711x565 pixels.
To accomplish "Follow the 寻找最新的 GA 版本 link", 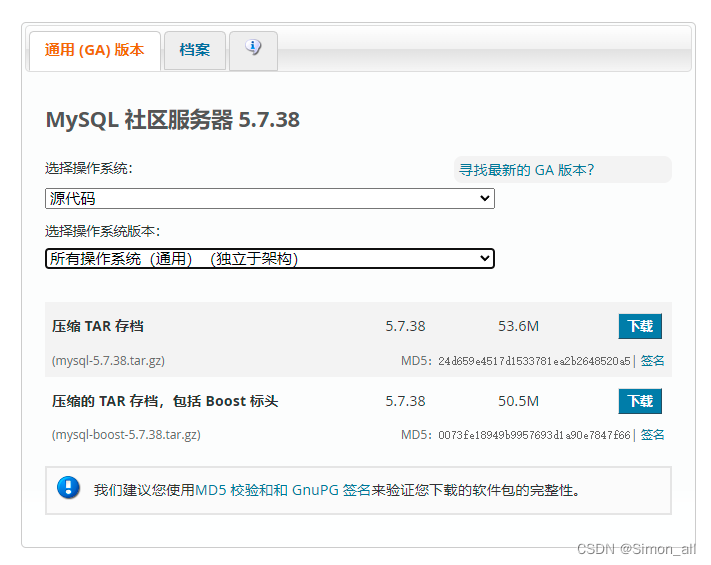I will point(526,170).
